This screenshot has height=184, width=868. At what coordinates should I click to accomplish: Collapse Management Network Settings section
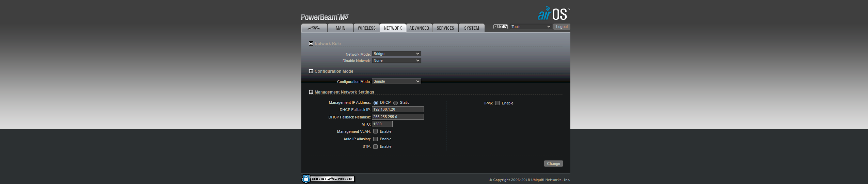pos(311,92)
